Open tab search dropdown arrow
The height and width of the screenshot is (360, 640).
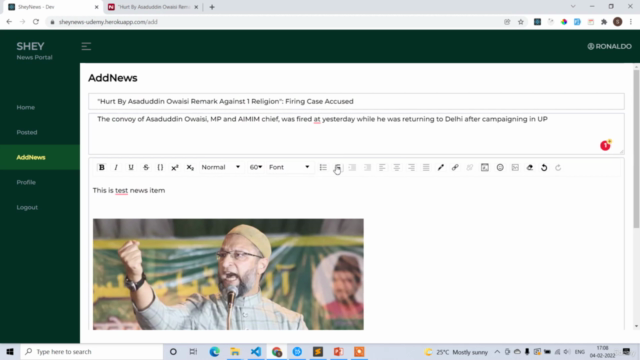point(573,7)
